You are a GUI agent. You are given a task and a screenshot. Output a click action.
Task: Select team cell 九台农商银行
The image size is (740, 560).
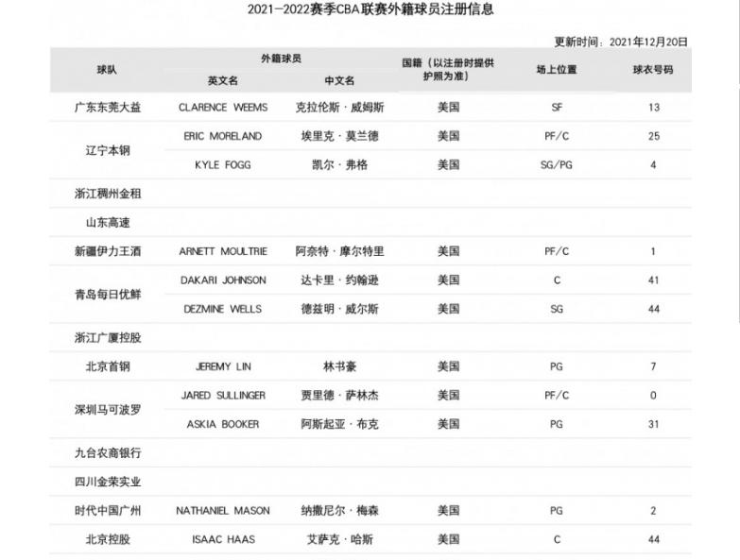pos(108,452)
